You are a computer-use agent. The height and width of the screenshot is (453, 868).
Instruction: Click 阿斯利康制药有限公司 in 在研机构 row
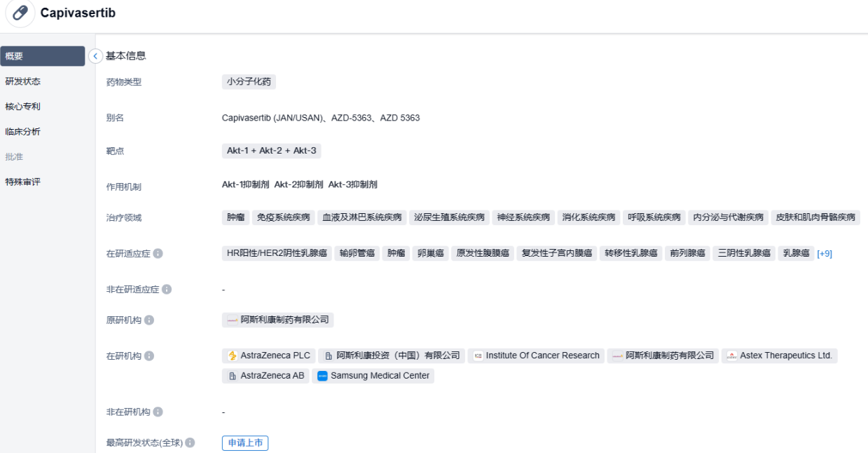(663, 356)
